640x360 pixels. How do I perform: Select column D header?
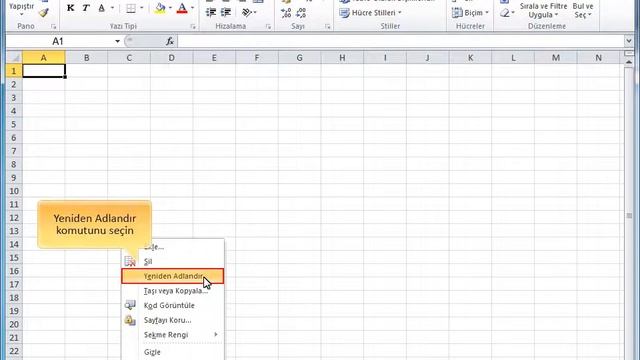click(x=171, y=58)
